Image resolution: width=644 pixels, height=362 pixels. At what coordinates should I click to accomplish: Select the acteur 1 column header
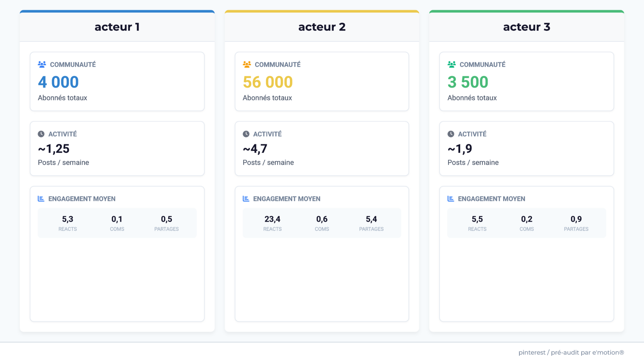[117, 27]
